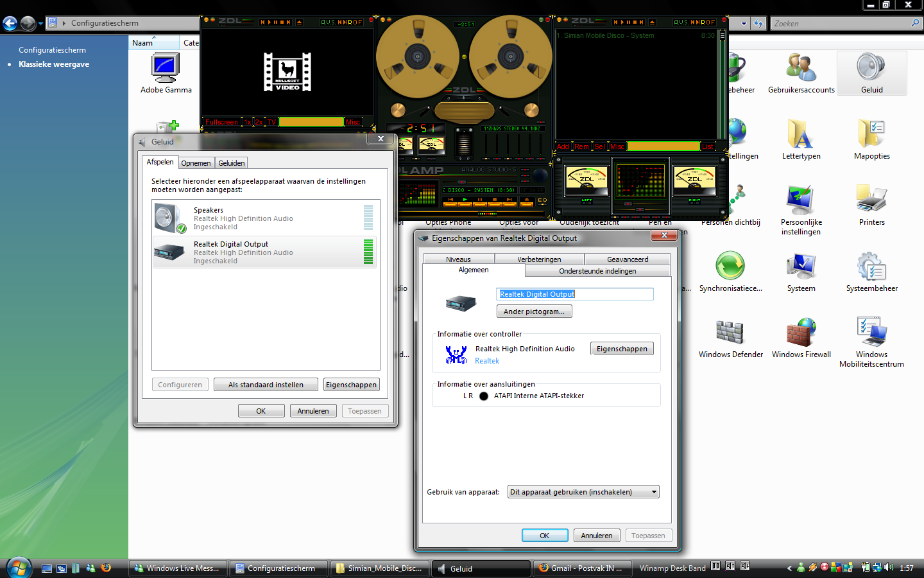The width and height of the screenshot is (924, 578).
Task: Click Ander pictogram button
Action: (534, 311)
